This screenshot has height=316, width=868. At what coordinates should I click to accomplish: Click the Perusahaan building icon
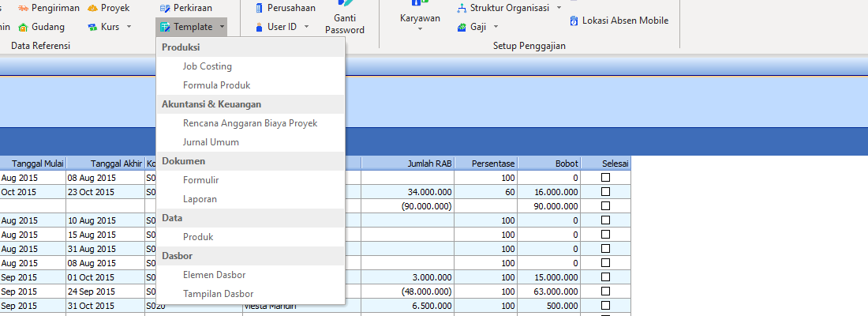(259, 9)
